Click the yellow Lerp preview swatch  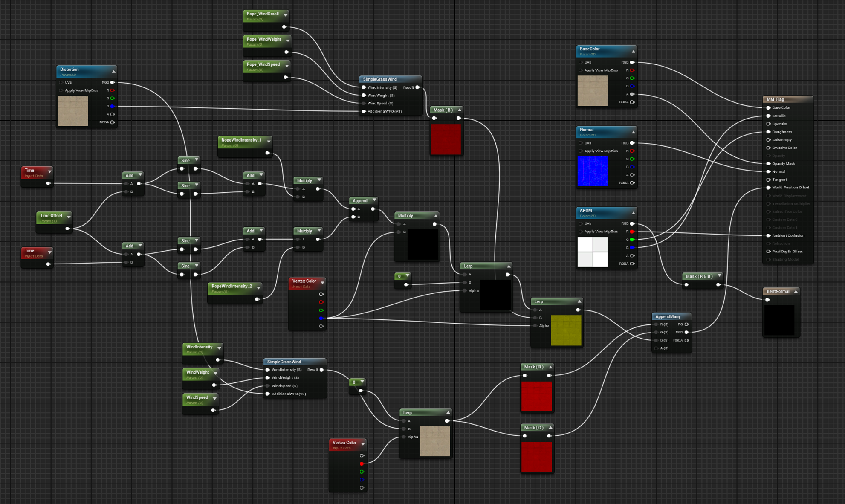tap(566, 330)
